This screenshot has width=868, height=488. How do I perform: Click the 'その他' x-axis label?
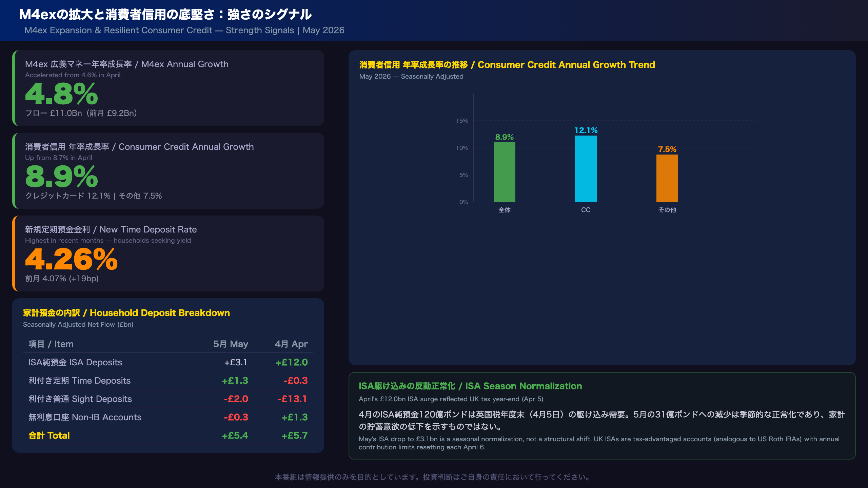click(x=667, y=210)
